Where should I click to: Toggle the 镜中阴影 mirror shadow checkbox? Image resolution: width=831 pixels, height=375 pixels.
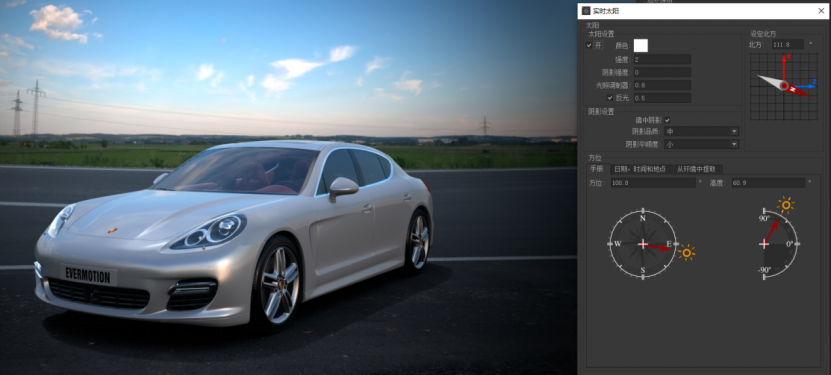point(667,120)
